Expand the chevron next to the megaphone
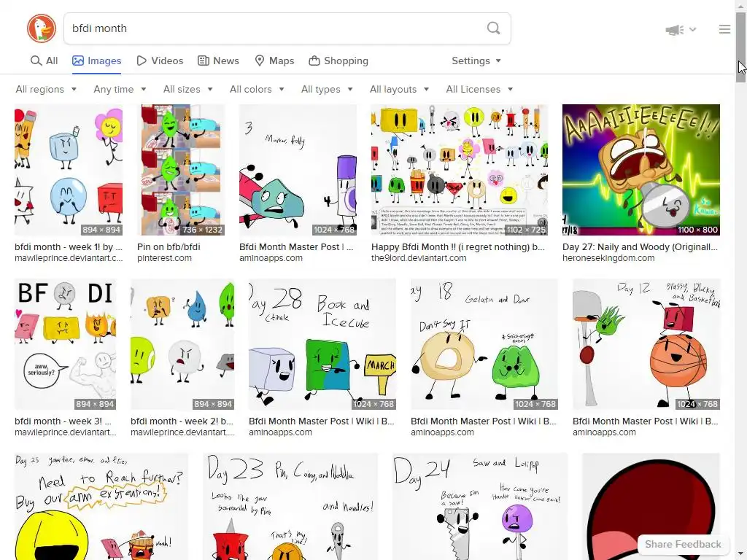The width and height of the screenshot is (747, 560). point(693,29)
